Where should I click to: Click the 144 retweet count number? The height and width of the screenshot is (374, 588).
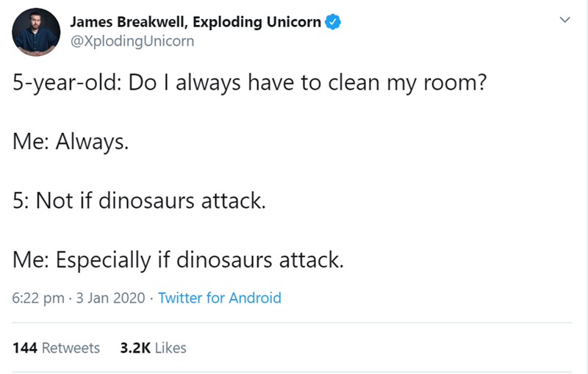(26, 348)
